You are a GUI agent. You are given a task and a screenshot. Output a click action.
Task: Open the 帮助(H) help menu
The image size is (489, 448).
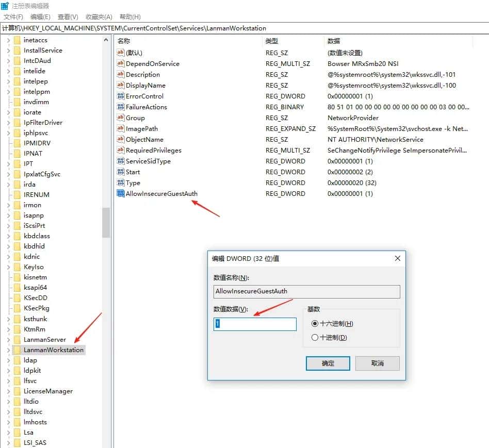pos(130,17)
